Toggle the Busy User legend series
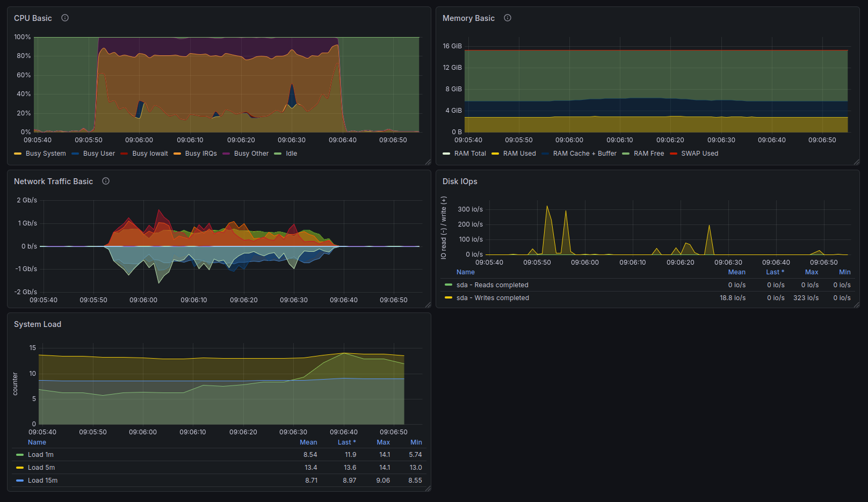This screenshot has width=868, height=502. 99,154
